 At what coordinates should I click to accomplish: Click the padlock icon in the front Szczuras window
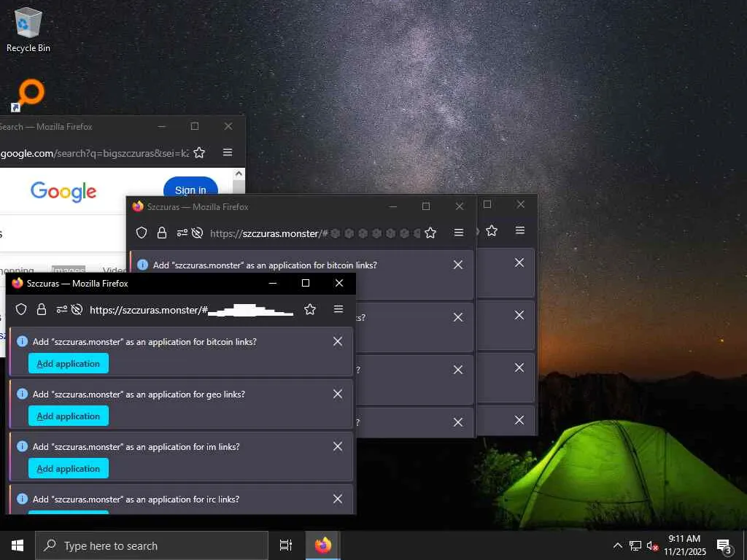point(42,309)
